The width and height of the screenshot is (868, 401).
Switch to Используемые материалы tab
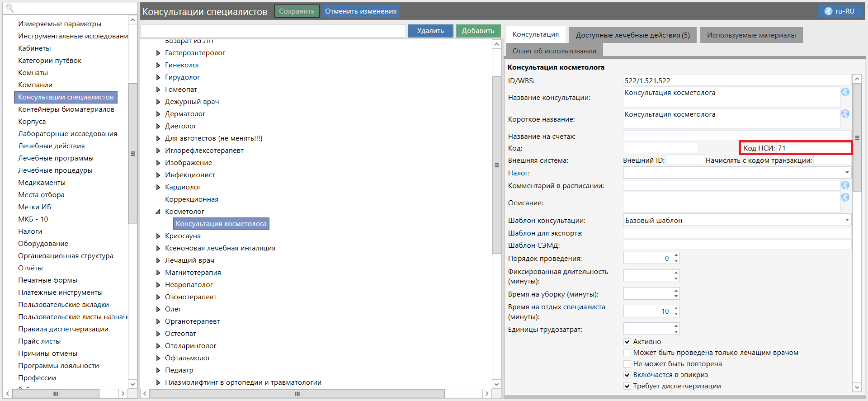[751, 35]
